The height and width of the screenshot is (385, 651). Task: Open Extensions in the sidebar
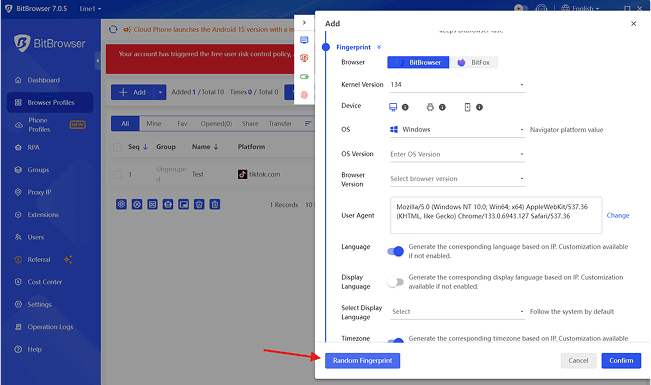[x=43, y=215]
